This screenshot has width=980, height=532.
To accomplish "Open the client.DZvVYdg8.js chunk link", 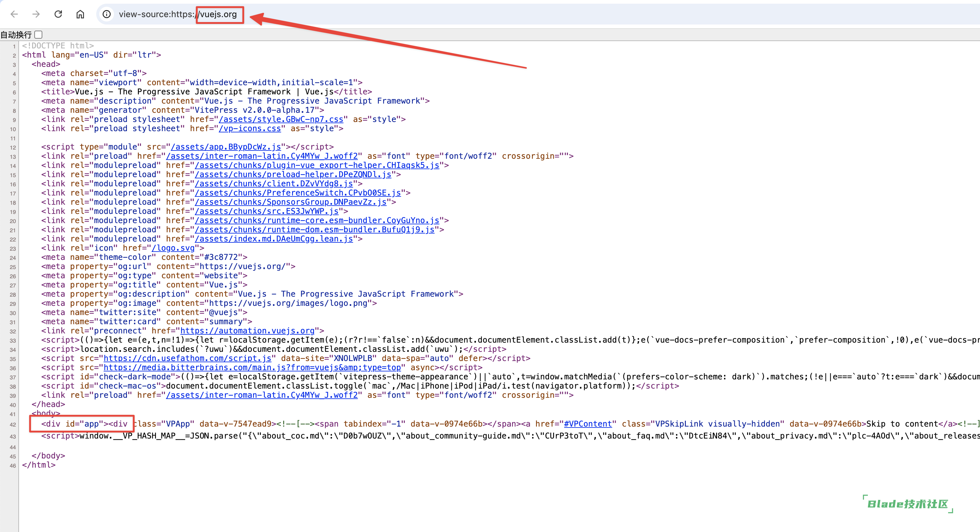I will coord(274,184).
